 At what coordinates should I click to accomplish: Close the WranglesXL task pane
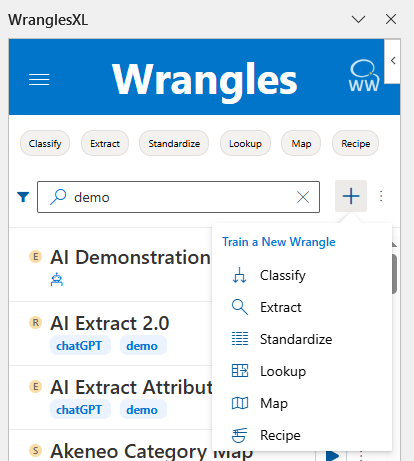click(x=391, y=19)
